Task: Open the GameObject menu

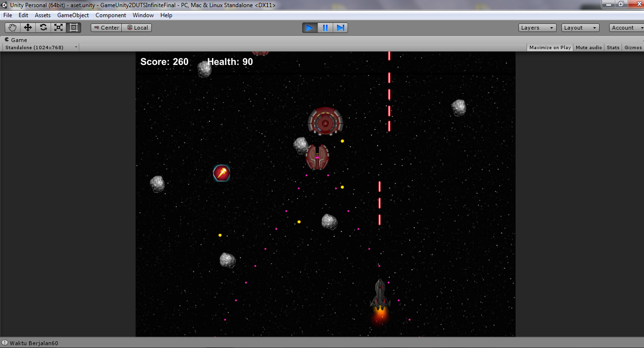Action: click(x=73, y=15)
